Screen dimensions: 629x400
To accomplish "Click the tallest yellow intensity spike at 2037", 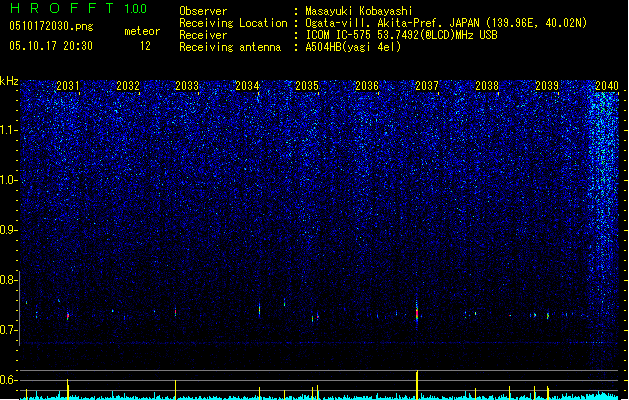I will (x=417, y=385).
